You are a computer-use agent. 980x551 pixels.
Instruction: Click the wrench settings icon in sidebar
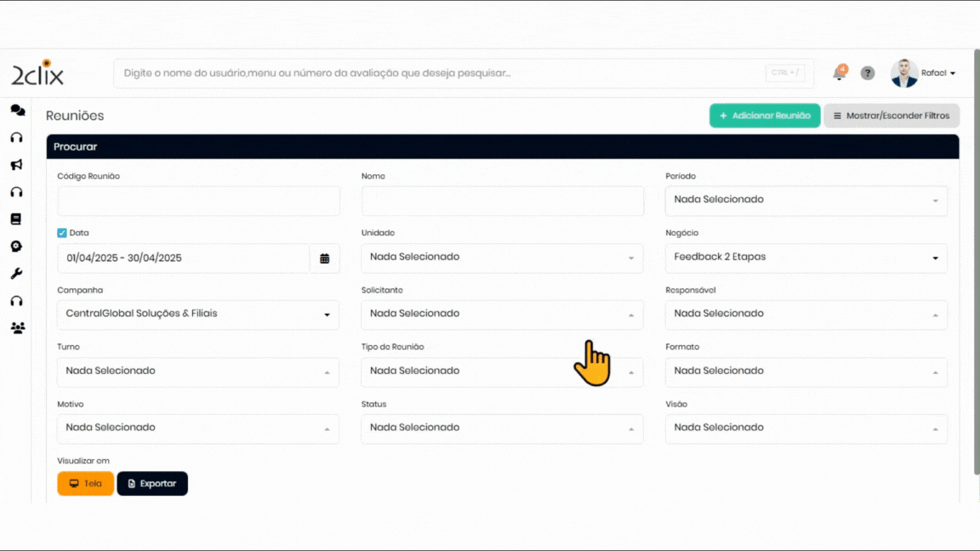(x=16, y=274)
